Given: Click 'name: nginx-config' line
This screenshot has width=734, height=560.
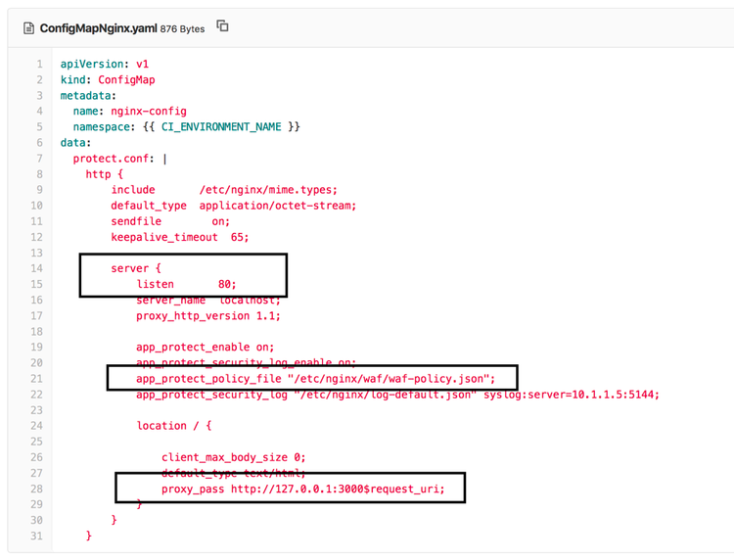Looking at the screenshot, I should pos(129,112).
